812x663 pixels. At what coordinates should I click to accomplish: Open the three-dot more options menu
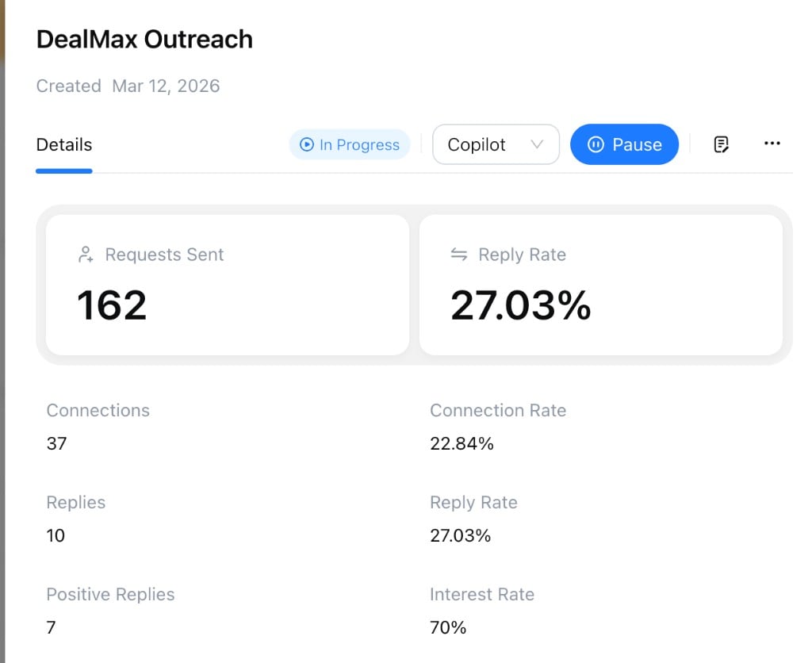[772, 144]
